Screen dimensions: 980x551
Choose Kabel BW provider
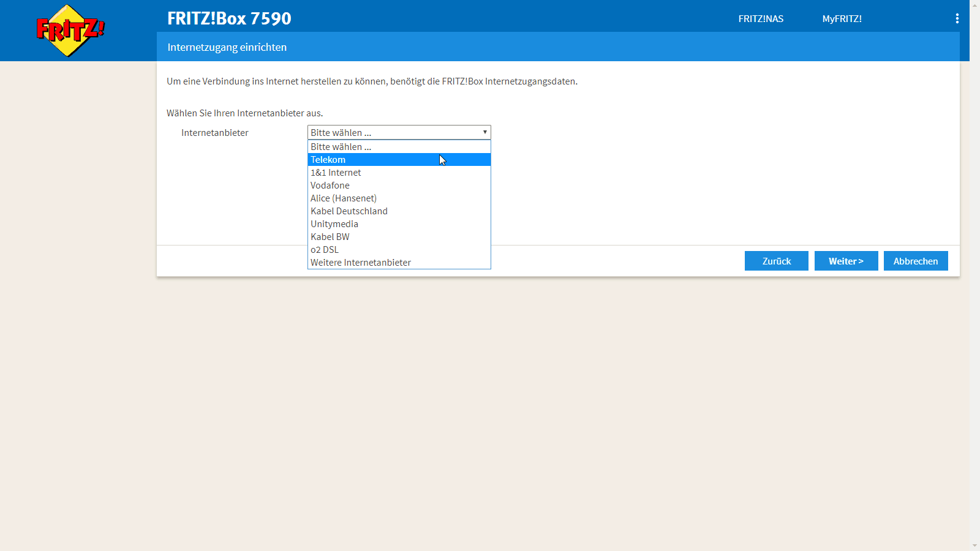pos(399,237)
